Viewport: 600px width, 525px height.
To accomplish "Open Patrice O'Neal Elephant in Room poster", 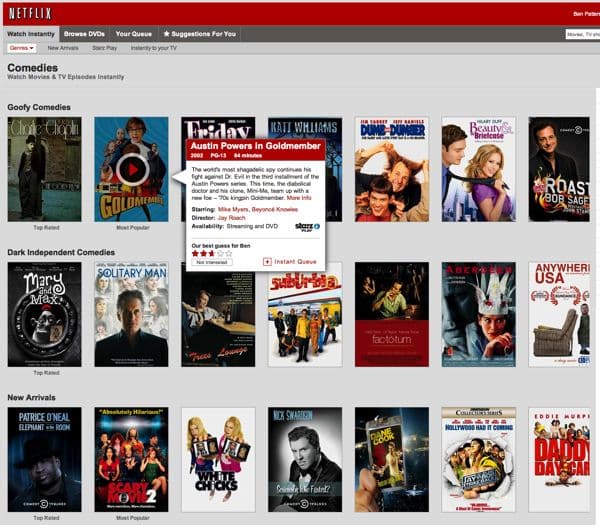I will [44, 460].
